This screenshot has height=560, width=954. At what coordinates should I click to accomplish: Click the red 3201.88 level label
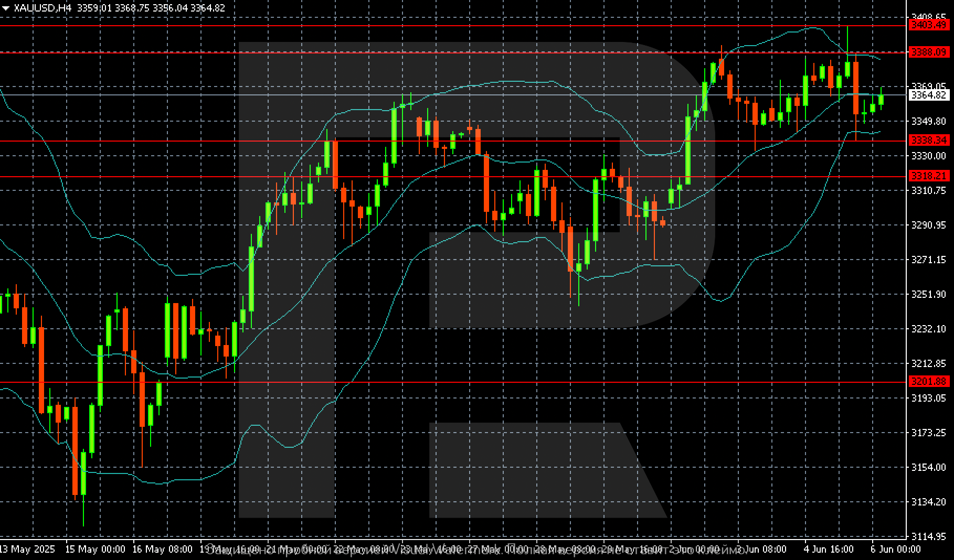click(x=928, y=381)
